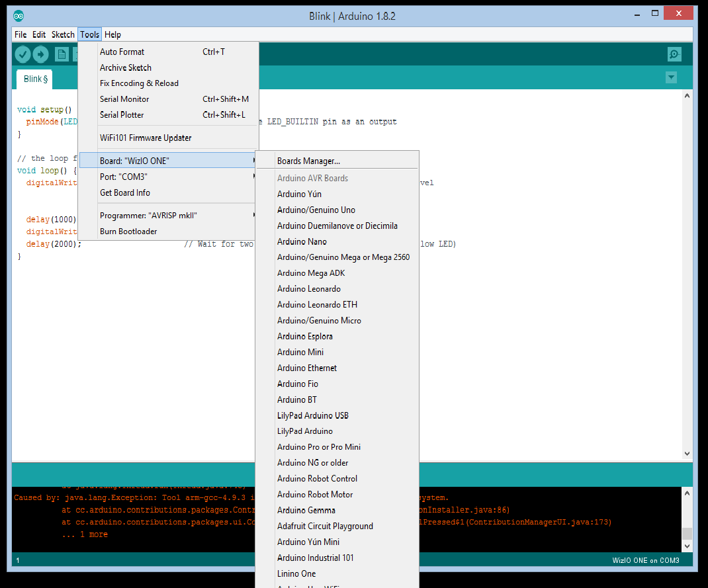The image size is (708, 588).
Task: Open Serial Monitor from Tools menu
Action: click(168, 99)
